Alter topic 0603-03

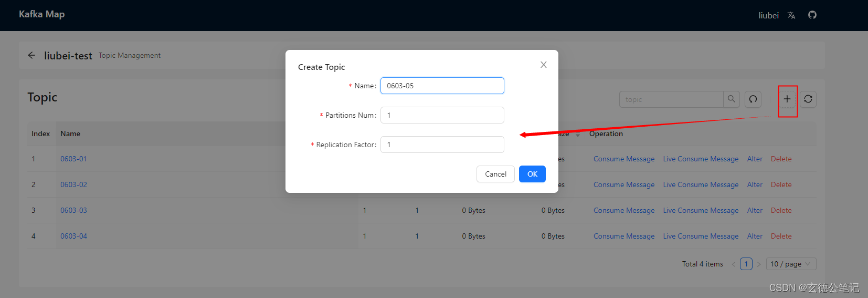755,210
